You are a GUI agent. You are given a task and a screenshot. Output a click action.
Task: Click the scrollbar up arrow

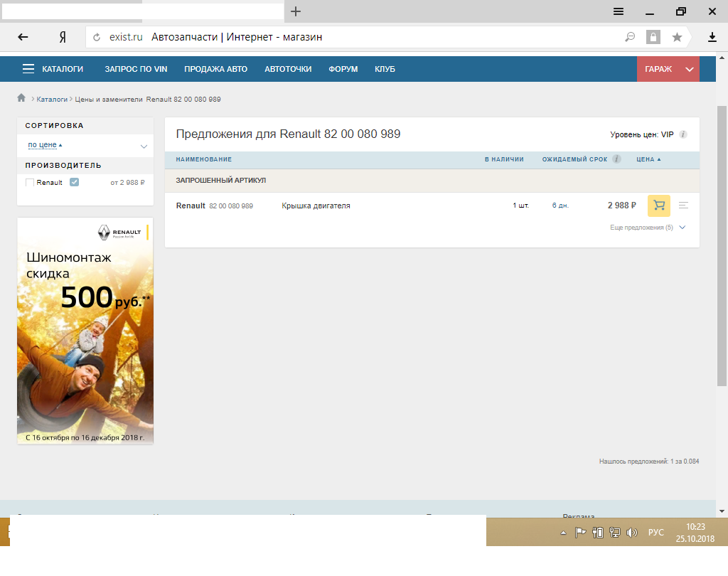[722, 58]
